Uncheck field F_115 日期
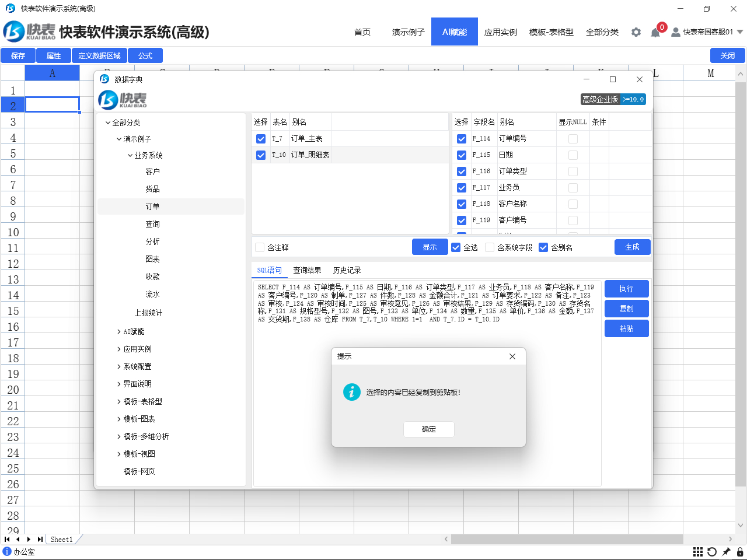 (462, 155)
